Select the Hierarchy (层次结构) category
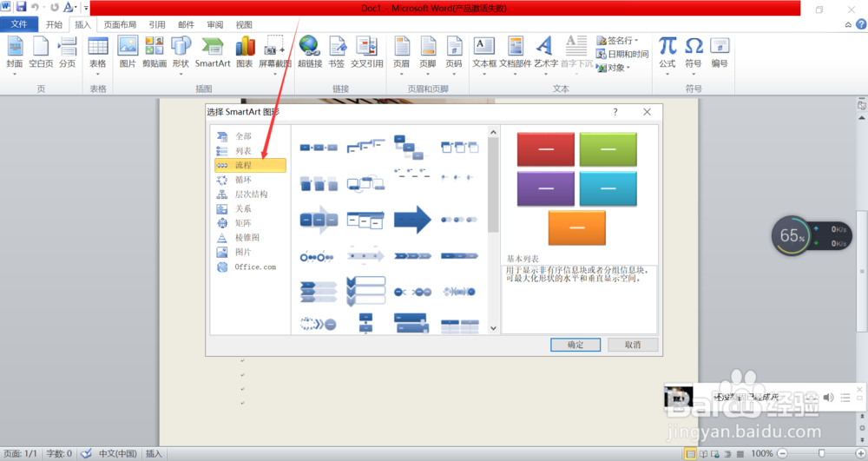Image resolution: width=868 pixels, height=461 pixels. 250,194
